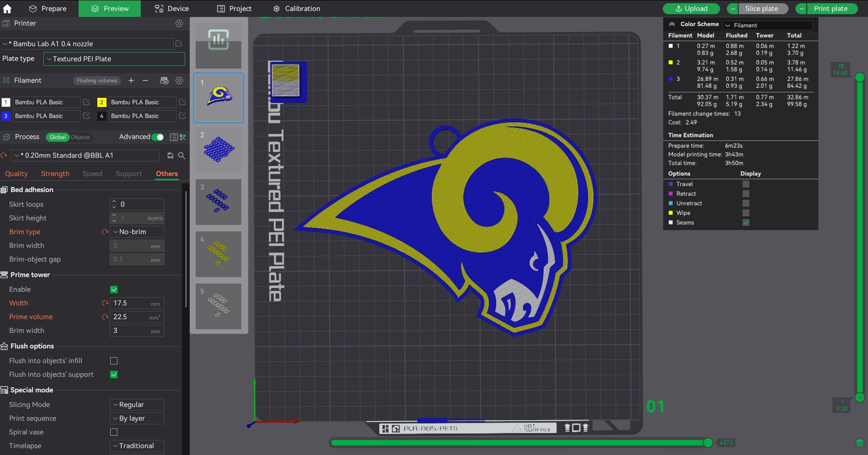868x455 pixels.
Task: Click the Flushing volumes button
Action: (x=97, y=80)
